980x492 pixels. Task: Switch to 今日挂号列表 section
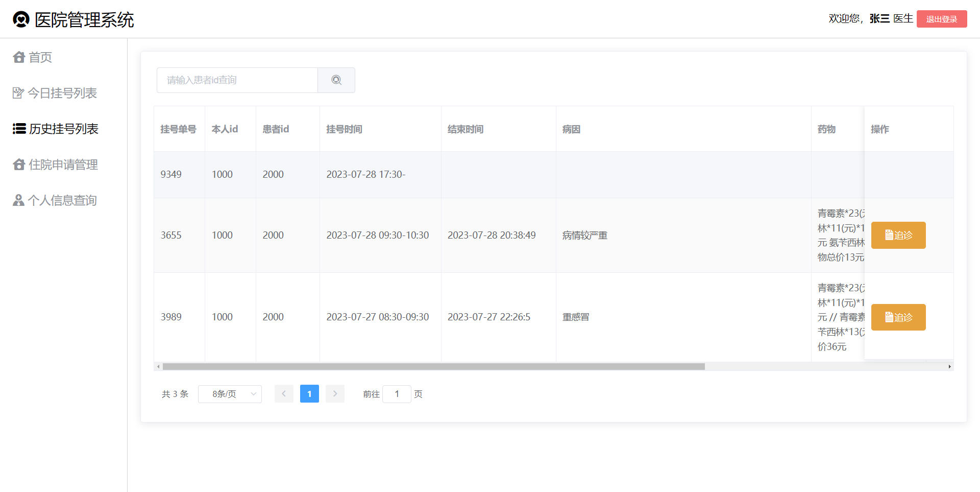(x=62, y=93)
